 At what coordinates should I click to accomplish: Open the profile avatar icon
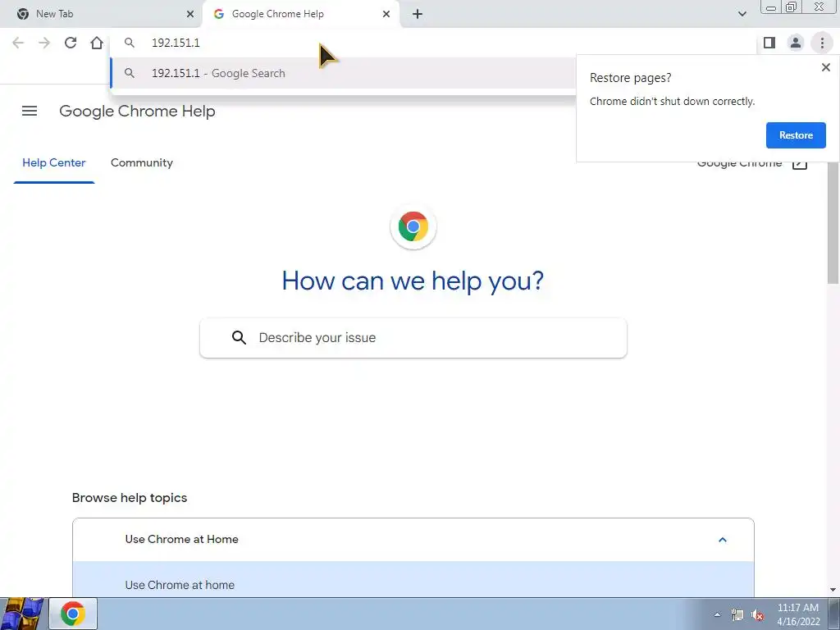[796, 43]
